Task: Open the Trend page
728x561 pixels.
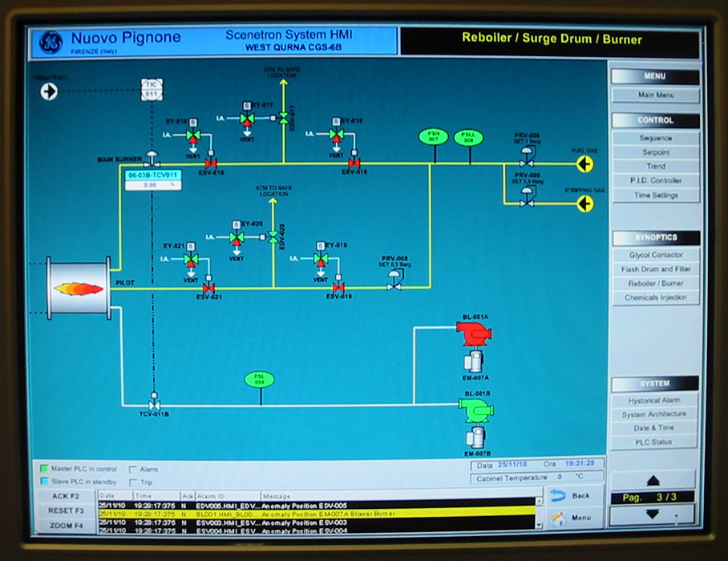Action: click(x=656, y=166)
